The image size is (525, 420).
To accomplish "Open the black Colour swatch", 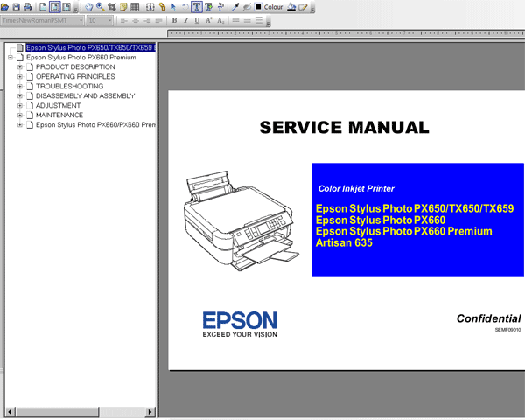I will (258, 7).
